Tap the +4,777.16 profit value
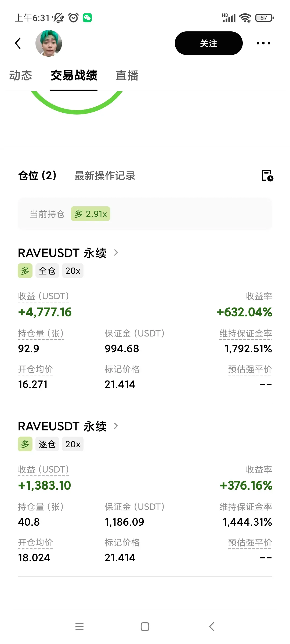The image size is (290, 644). point(45,312)
